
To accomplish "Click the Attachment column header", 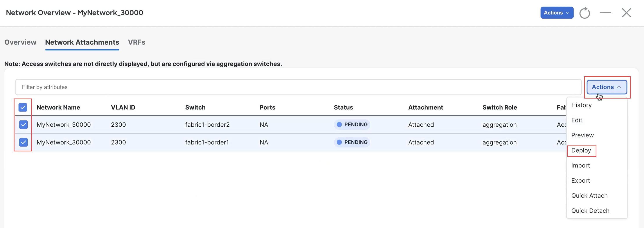I will tap(425, 108).
